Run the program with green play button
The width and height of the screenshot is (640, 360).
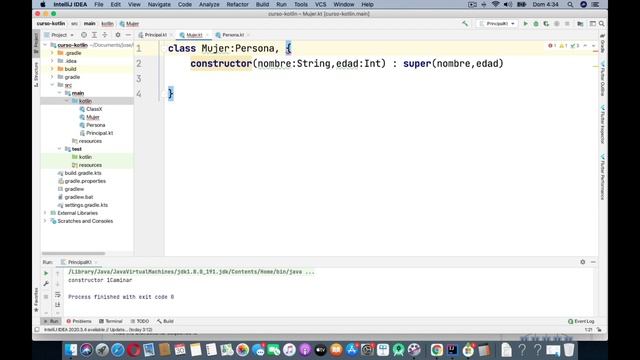(x=525, y=24)
